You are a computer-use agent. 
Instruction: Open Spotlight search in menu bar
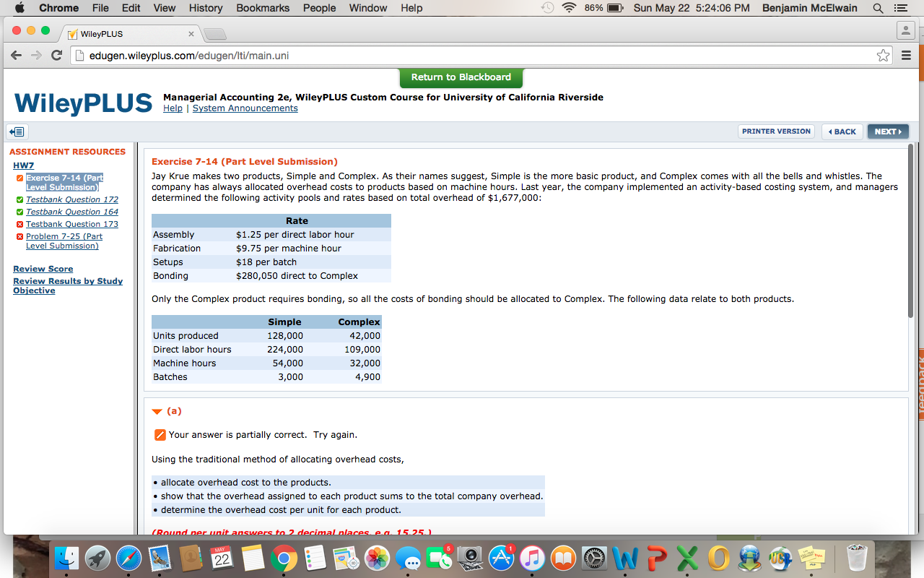click(x=878, y=8)
